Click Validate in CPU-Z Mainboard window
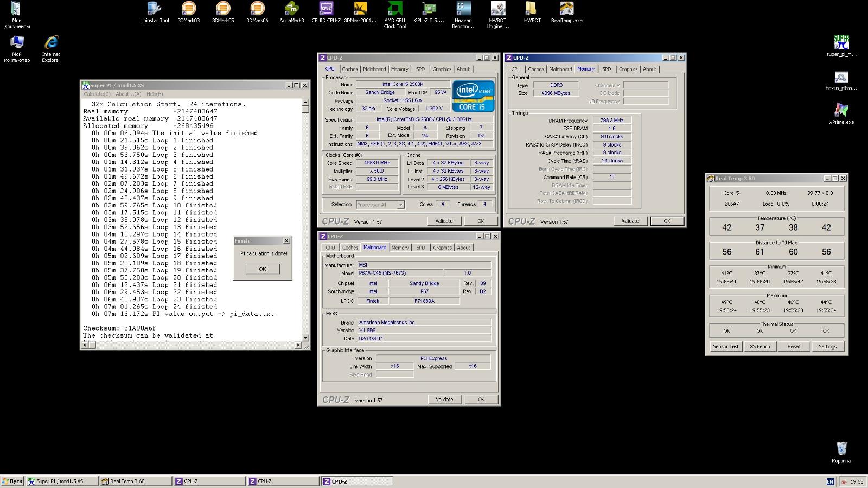868x488 pixels. pyautogui.click(x=444, y=400)
